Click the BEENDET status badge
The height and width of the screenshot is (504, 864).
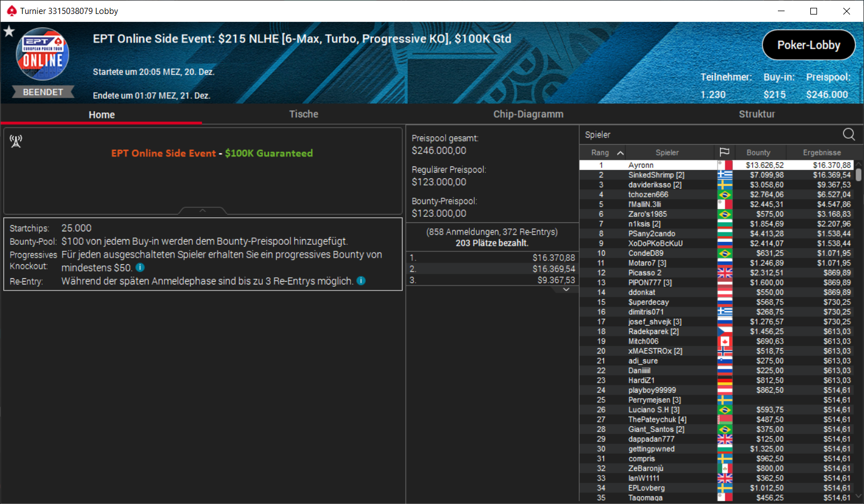click(43, 92)
